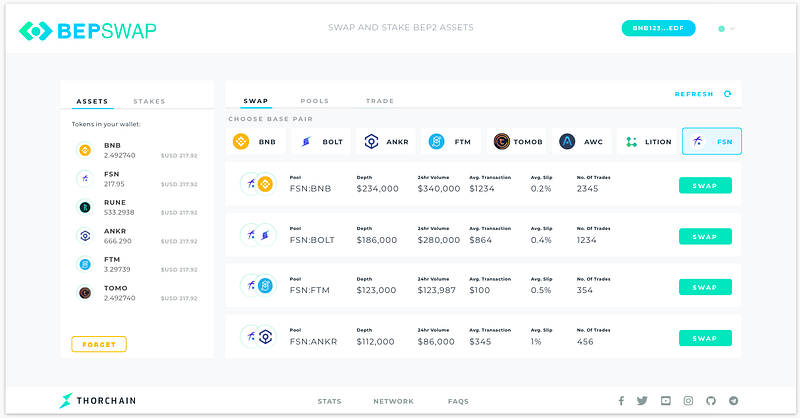Open the Facebook footer icon
Viewport: 800px width, 418px height.
pyautogui.click(x=620, y=401)
